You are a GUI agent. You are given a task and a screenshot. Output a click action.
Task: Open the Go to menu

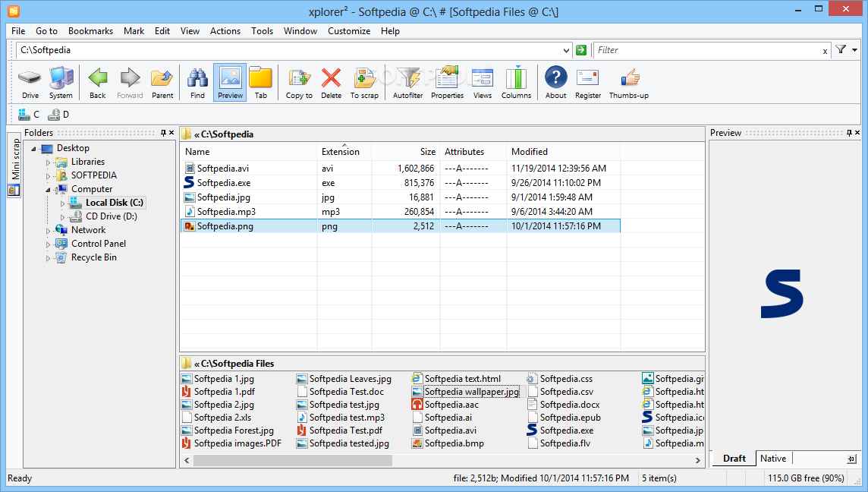pos(46,31)
